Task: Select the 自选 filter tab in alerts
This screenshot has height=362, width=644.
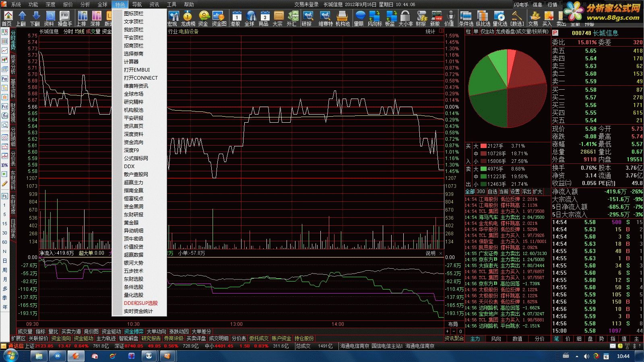Action: (492, 191)
